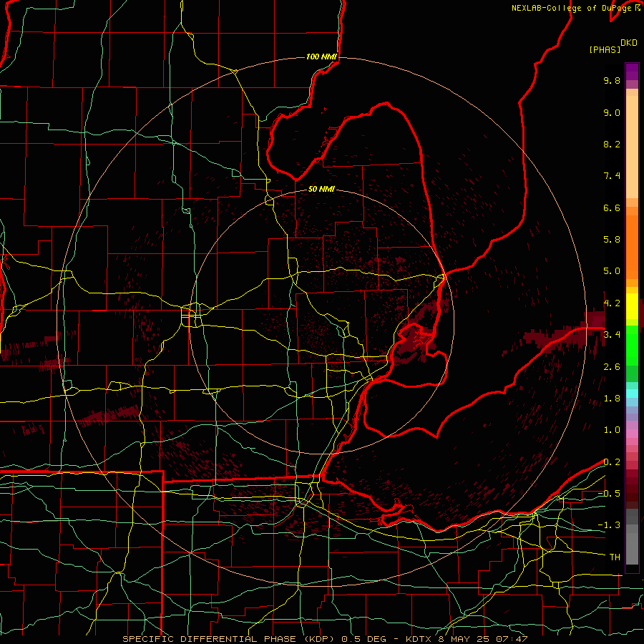The height and width of the screenshot is (644, 644).
Task: Click the 1.8 value on color scale
Action: click(612, 399)
